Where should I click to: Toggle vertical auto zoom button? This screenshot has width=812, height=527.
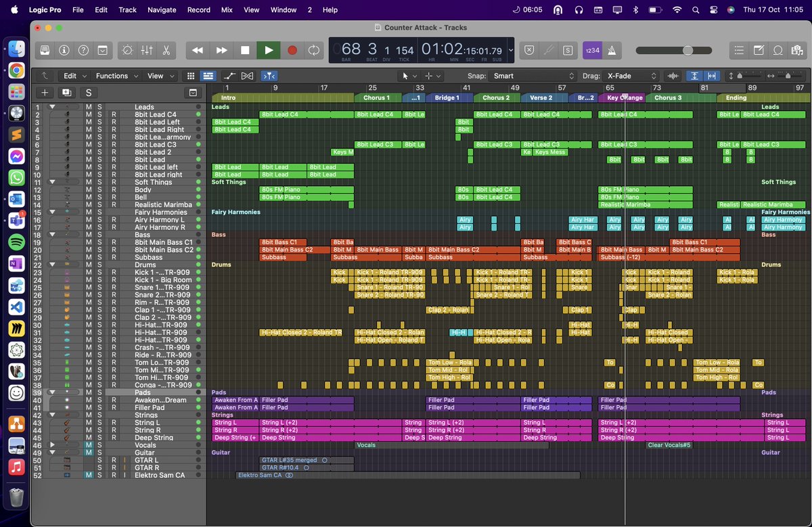694,76
